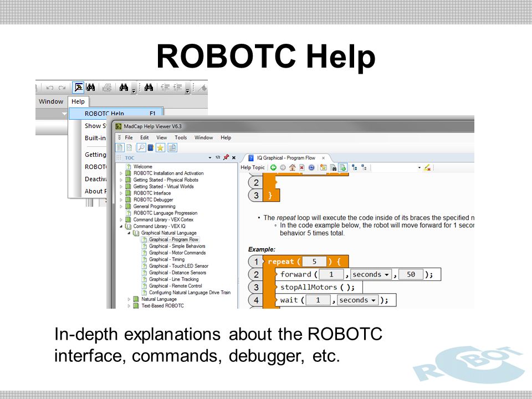Expand the Text-Based ROBOTC node
Viewport: 532px width, 399px height.
(x=129, y=306)
